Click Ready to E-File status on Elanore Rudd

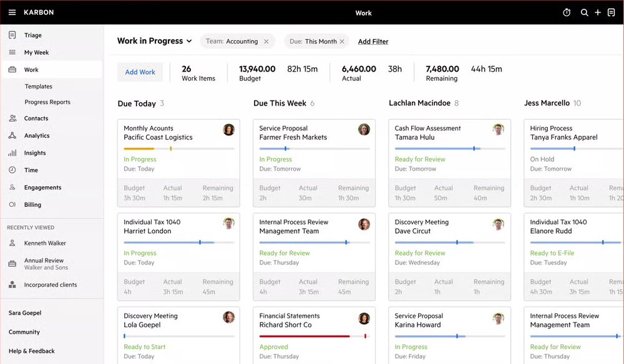coord(552,252)
